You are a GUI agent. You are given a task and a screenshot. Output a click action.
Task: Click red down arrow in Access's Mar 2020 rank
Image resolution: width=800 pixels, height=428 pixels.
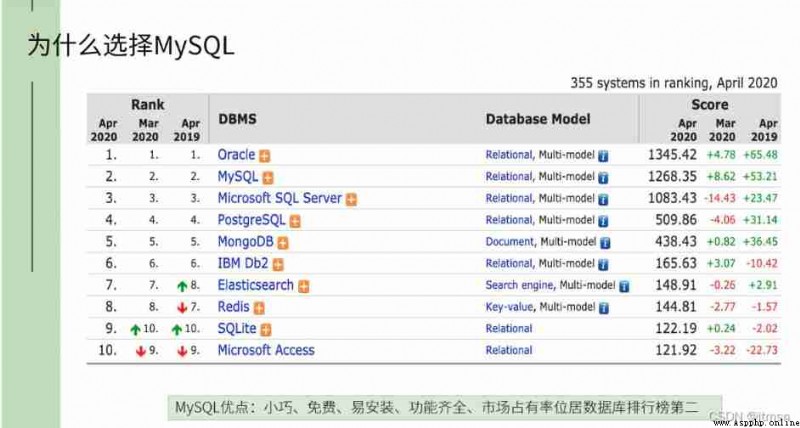(x=141, y=351)
